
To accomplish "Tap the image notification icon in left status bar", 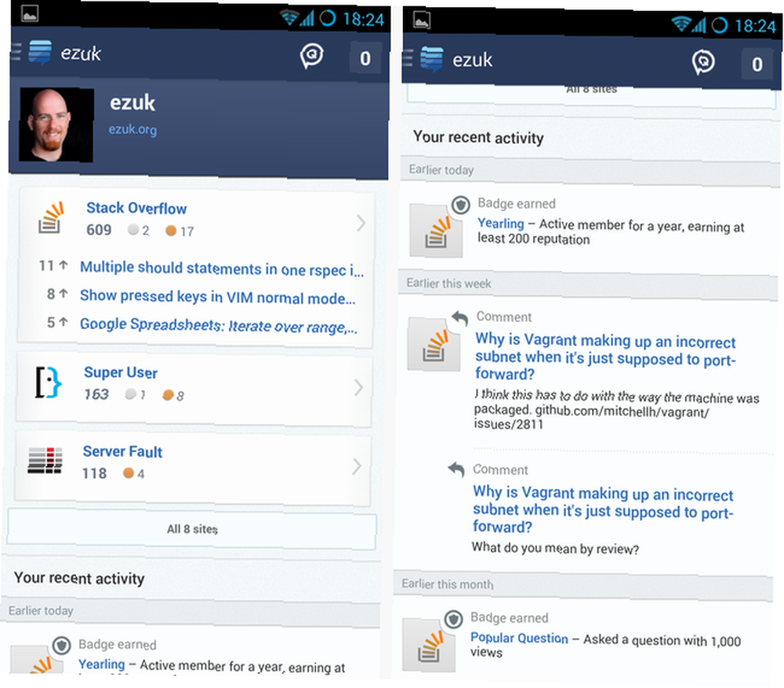I will (x=30, y=14).
